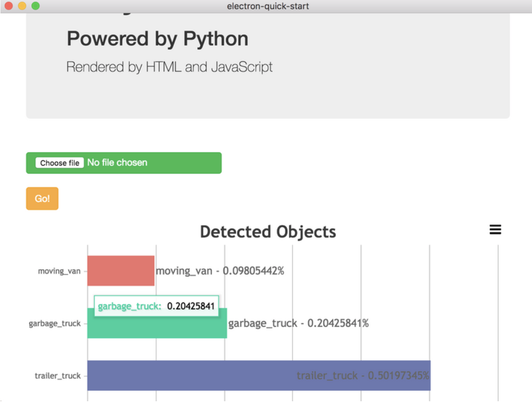Click the "Detected Objects" chart title
532x403 pixels.
(x=268, y=232)
